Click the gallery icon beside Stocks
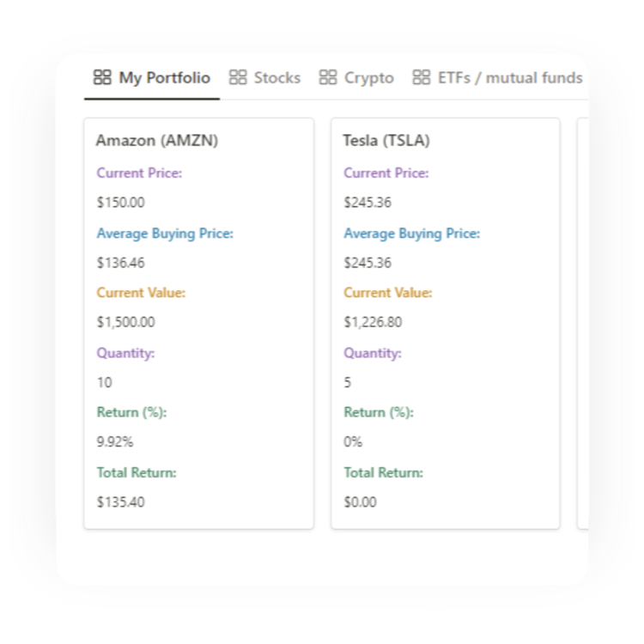The width and height of the screenshot is (644, 644). pyautogui.click(x=238, y=77)
